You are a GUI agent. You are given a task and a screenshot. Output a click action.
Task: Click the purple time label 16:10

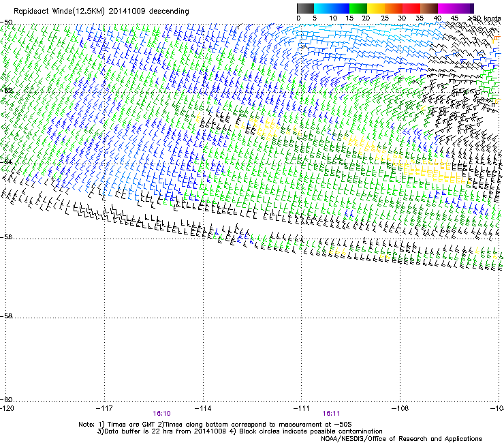click(x=161, y=414)
